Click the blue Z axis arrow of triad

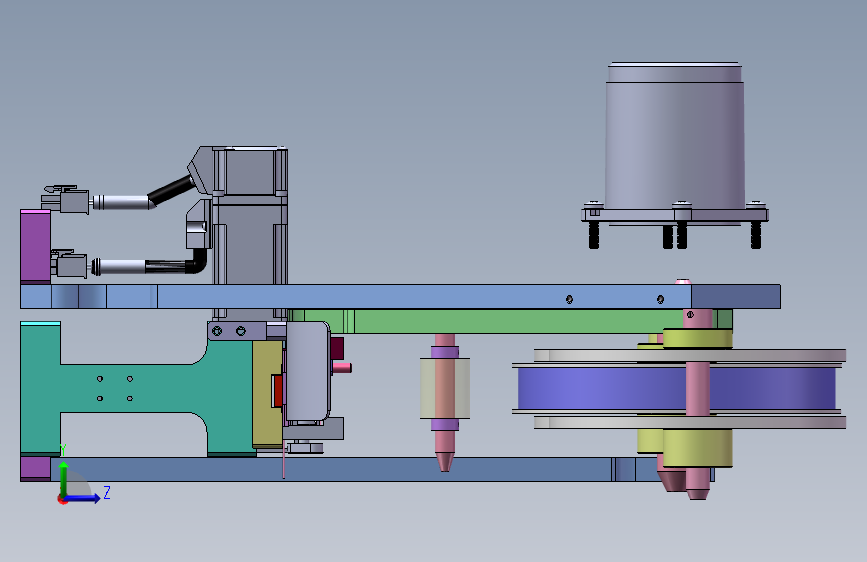coord(83,498)
